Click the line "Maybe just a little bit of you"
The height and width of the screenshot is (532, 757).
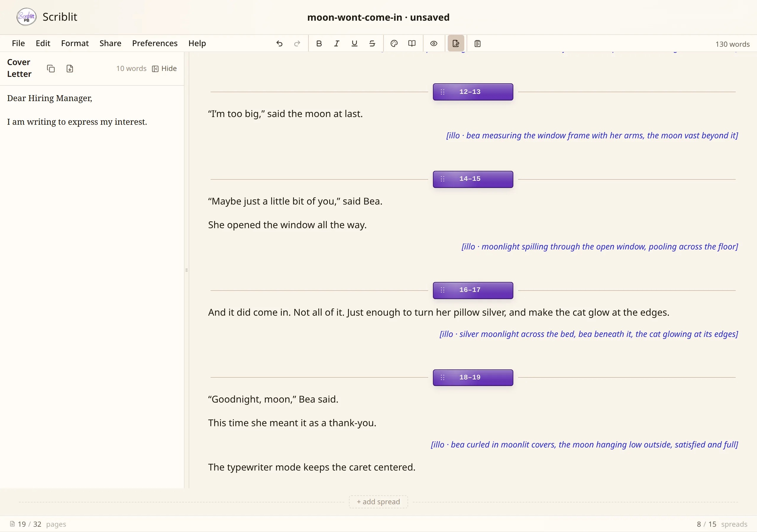[295, 201]
